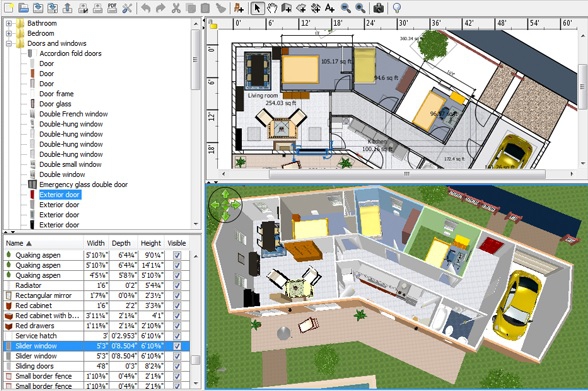Image resolution: width=588 pixels, height=391 pixels.
Task: Undo the last action
Action: pos(146,7)
